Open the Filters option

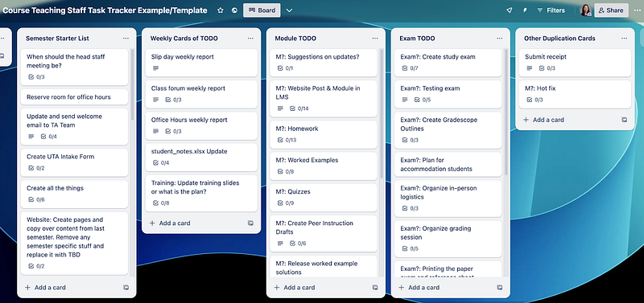pos(551,10)
